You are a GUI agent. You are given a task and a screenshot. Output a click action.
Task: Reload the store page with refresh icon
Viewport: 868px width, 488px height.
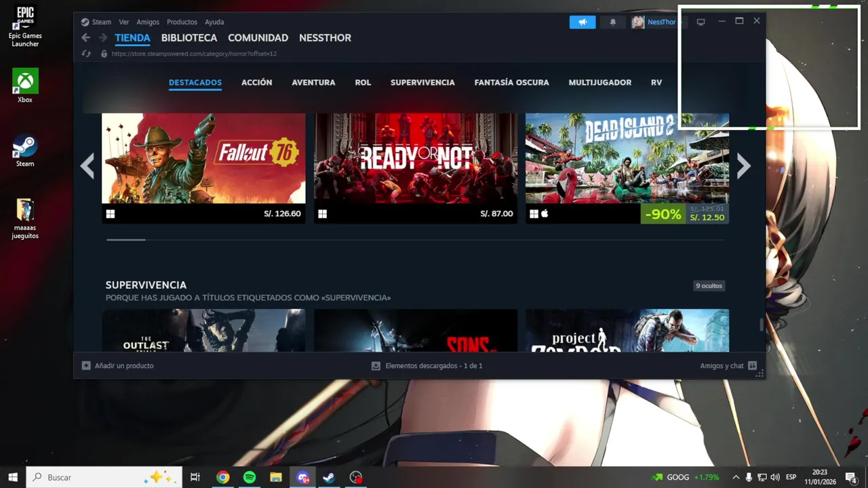(86, 54)
